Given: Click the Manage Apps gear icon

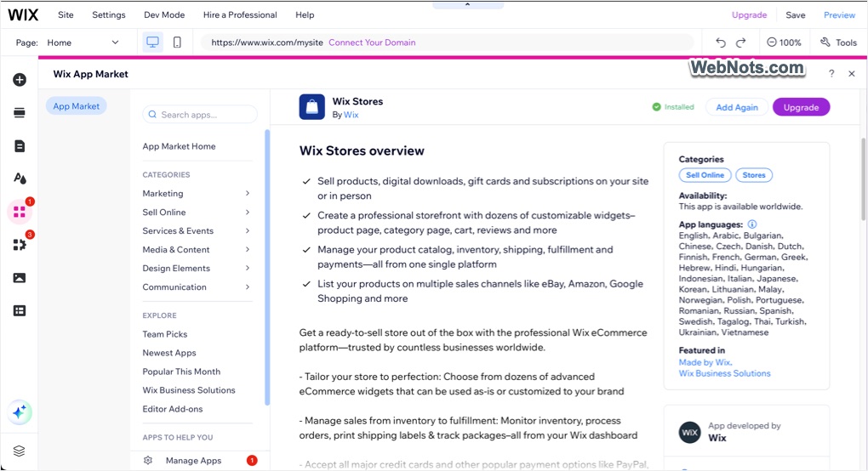Looking at the screenshot, I should click(148, 461).
